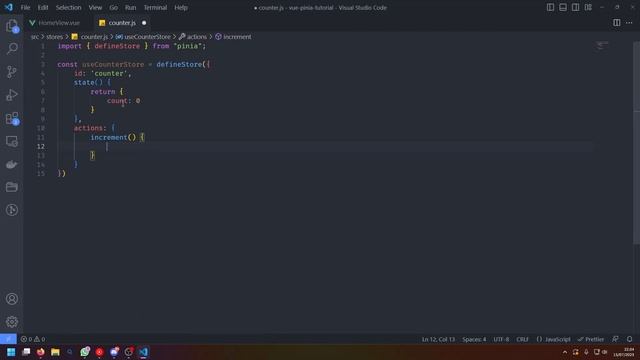
Task: Open the Git history icon in the activity bar
Action: click(x=12, y=210)
